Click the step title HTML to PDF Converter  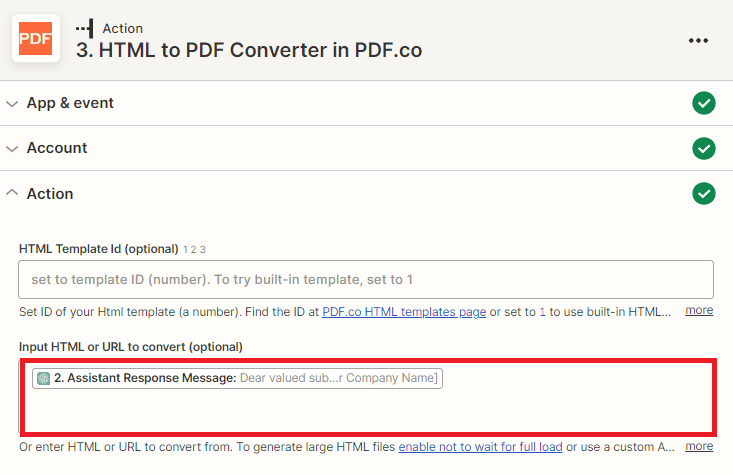pos(249,50)
